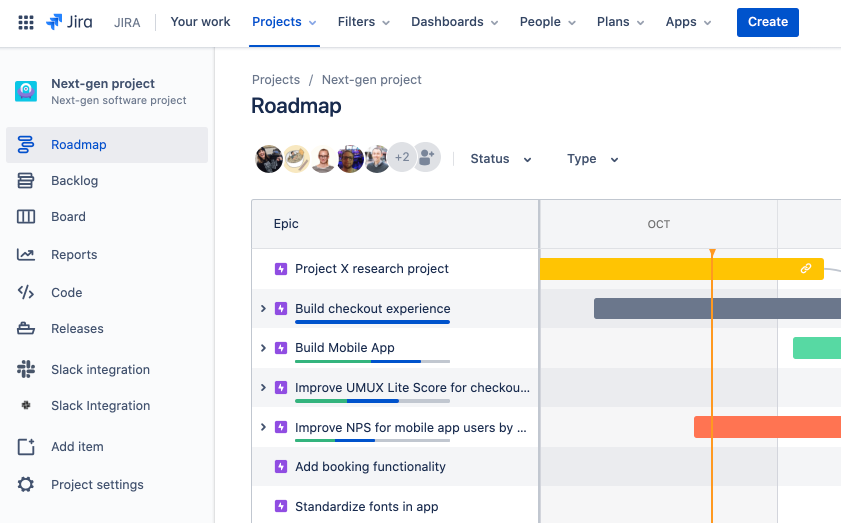This screenshot has height=523, width=841.
Task: Click the link icon on yellow bar
Action: pyautogui.click(x=805, y=269)
